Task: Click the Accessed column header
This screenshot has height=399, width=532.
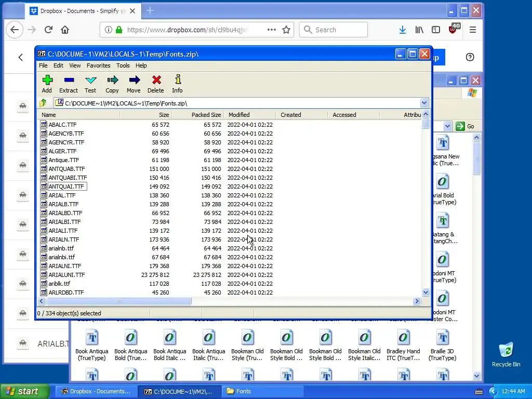Action: tap(353, 115)
